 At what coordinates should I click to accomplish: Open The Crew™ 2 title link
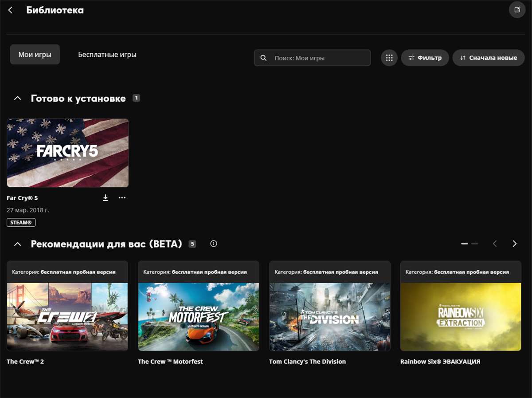25,362
